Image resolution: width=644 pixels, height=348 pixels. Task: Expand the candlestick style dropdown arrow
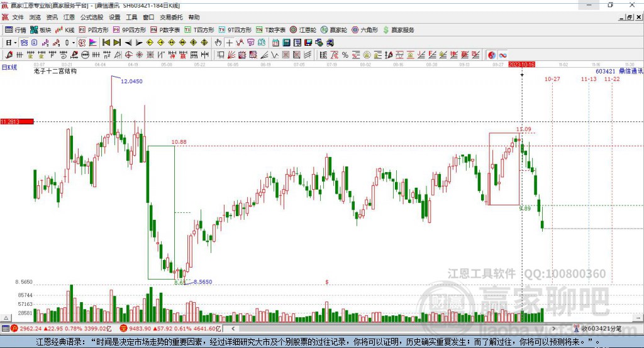(74, 43)
